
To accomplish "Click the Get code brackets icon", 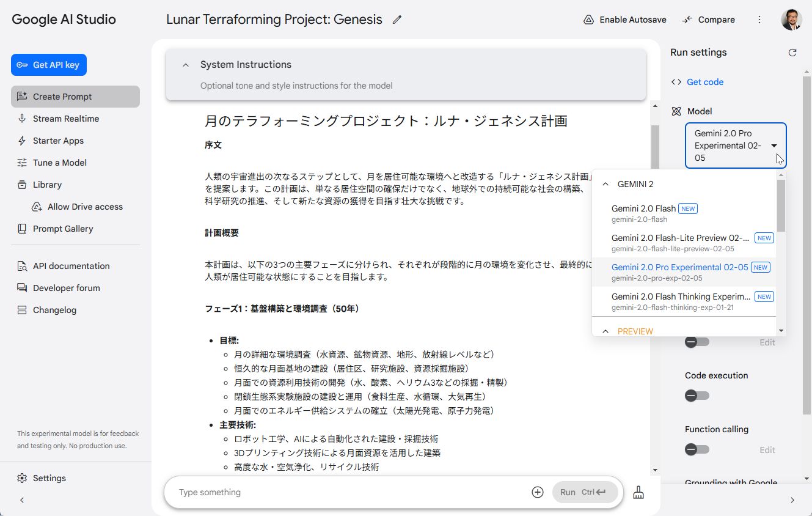I will click(x=676, y=82).
